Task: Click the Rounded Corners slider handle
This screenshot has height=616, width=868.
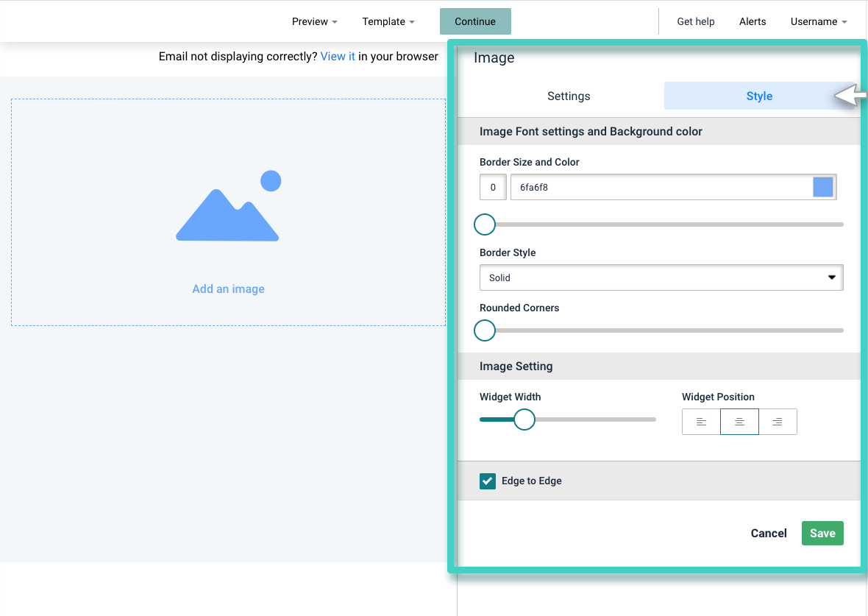Action: 484,330
